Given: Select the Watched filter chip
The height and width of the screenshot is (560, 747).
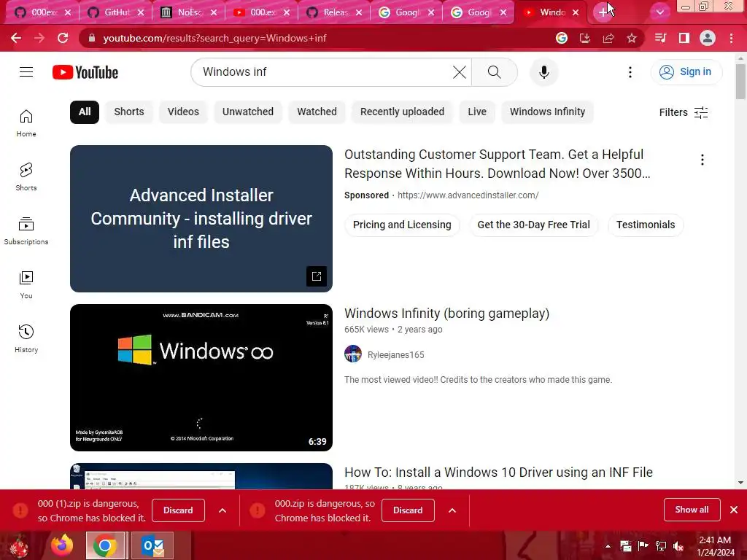Looking at the screenshot, I should (317, 112).
